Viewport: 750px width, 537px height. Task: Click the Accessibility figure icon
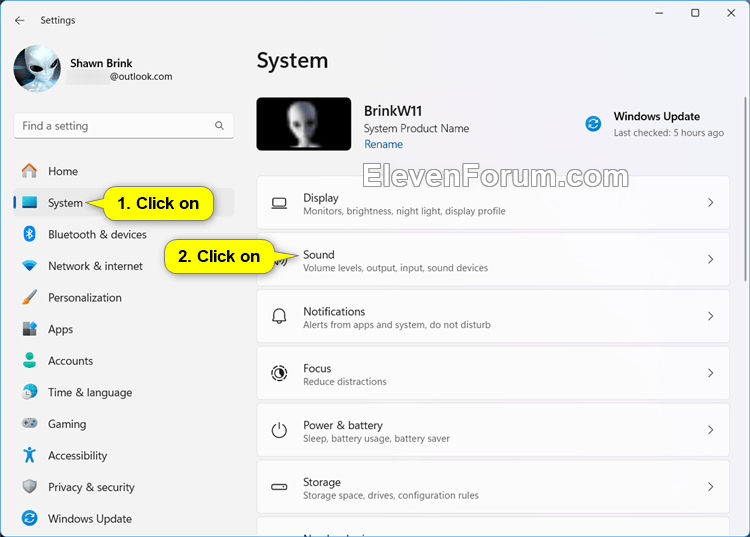point(29,455)
